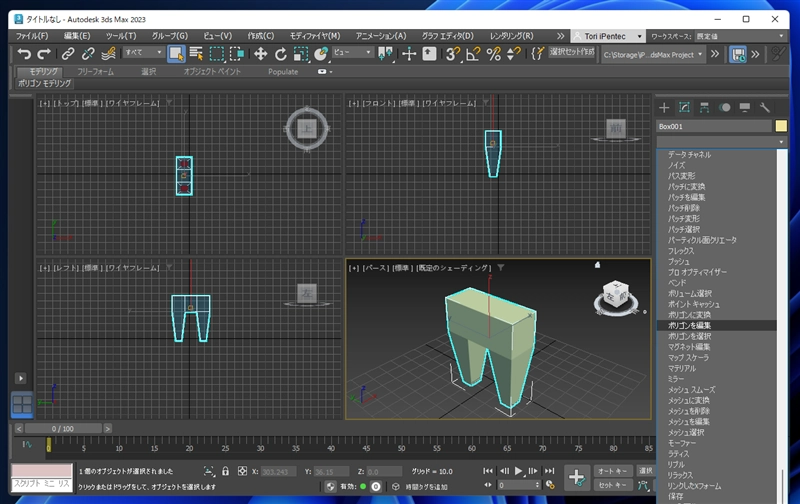Viewport: 800px width, 504px height.
Task: Toggle the 3D Snaps button
Action: pyautogui.click(x=453, y=54)
